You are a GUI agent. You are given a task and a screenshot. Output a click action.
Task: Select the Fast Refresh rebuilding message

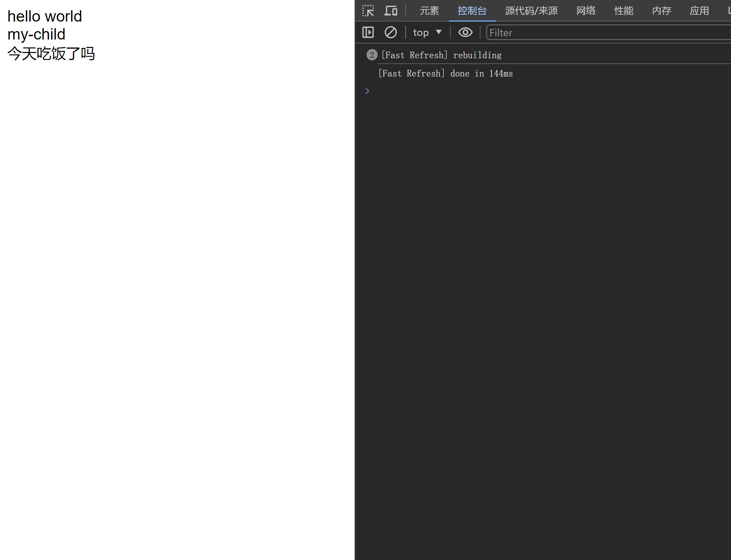point(441,55)
